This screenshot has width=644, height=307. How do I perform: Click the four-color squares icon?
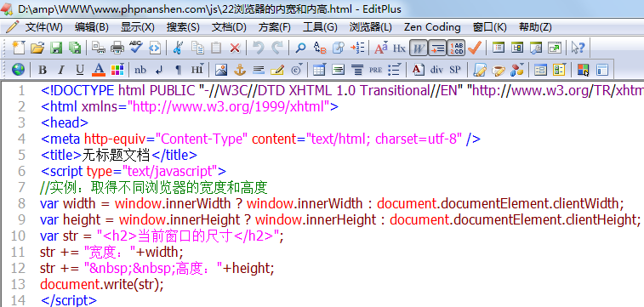[583, 70]
